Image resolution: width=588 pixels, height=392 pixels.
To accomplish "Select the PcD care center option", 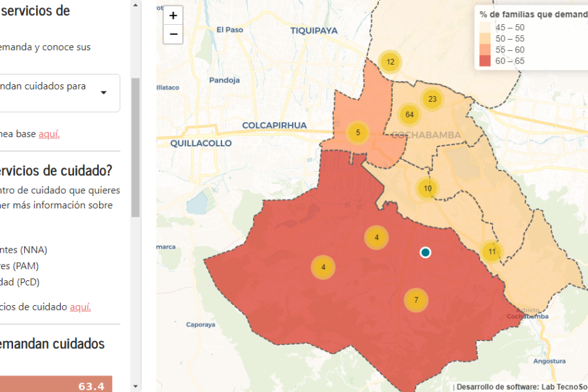I will (20, 282).
